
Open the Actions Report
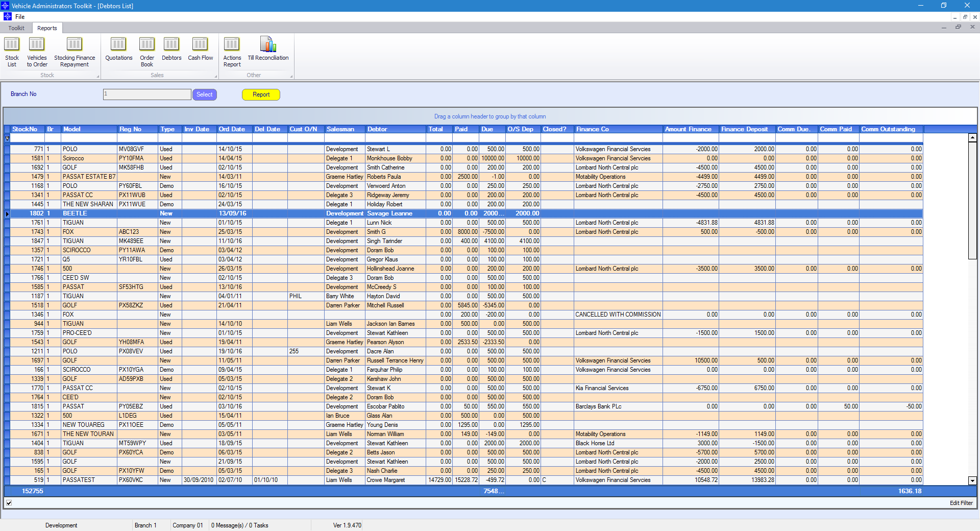coord(232,52)
